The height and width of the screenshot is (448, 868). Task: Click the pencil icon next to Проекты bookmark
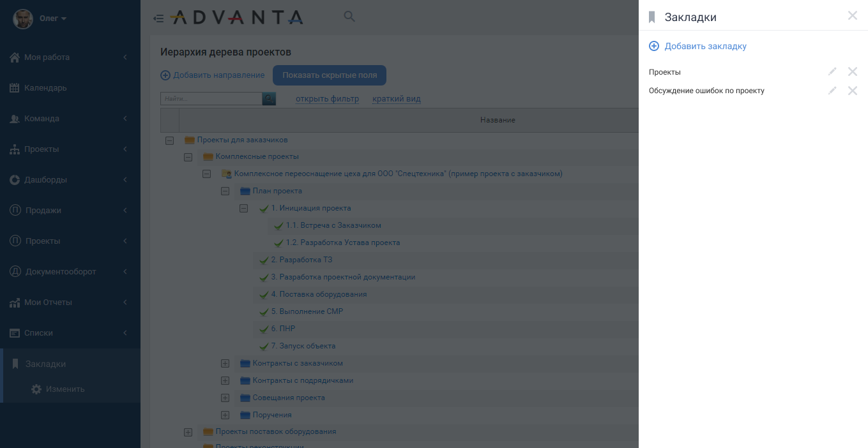click(x=832, y=71)
